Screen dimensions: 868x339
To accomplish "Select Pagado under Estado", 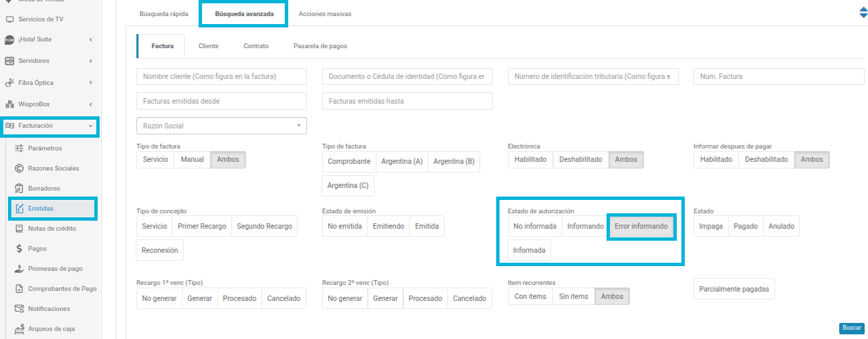I will coord(746,226).
